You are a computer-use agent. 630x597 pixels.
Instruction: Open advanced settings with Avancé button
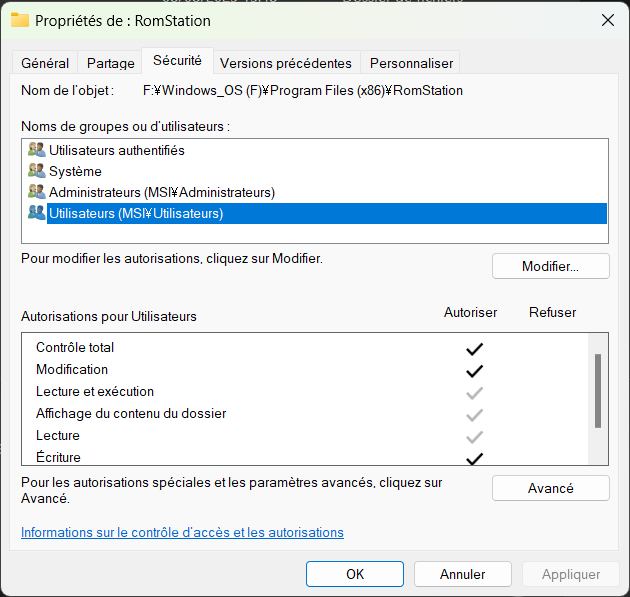[550, 488]
